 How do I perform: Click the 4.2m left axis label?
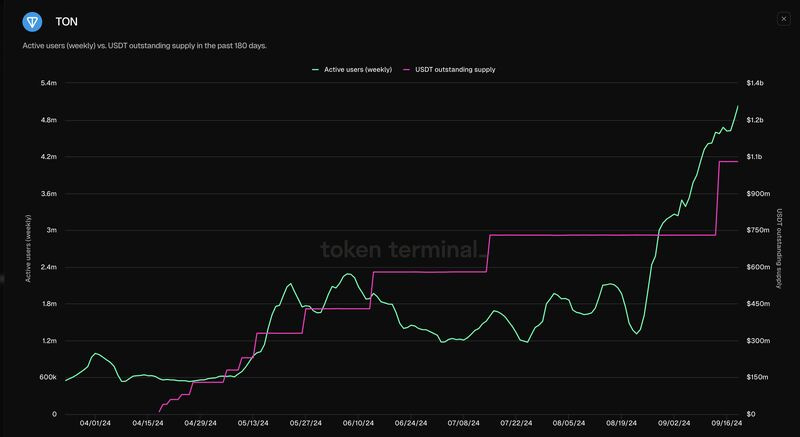tap(48, 157)
